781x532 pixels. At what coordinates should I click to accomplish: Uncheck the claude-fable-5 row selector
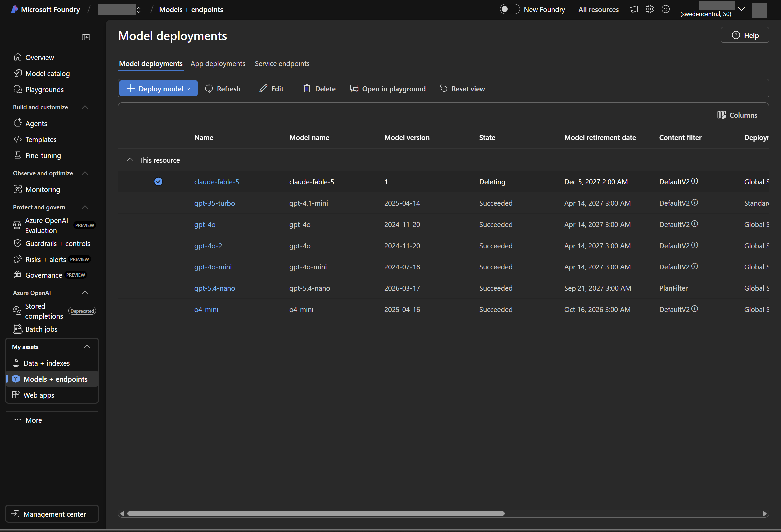point(158,181)
